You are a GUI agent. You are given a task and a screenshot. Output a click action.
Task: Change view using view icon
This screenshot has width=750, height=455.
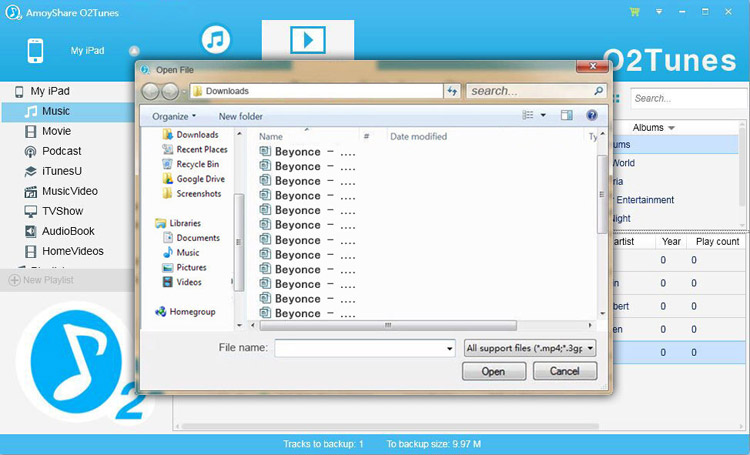click(x=528, y=115)
